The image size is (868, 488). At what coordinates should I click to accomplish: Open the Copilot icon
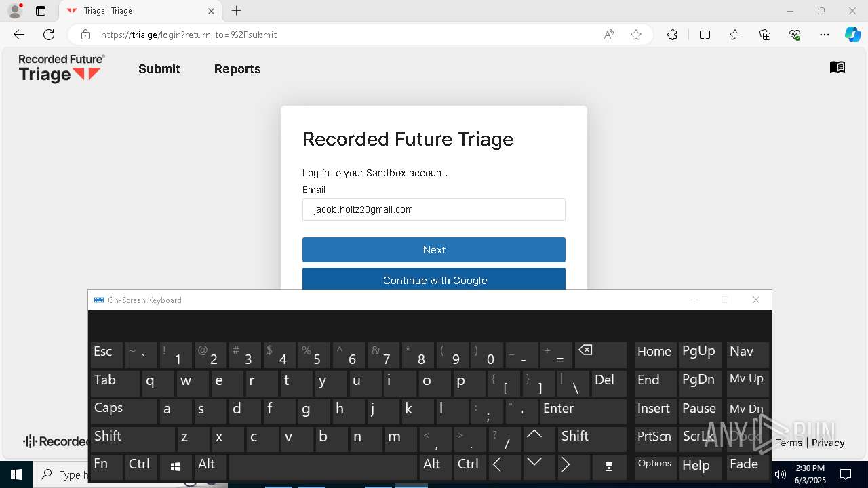coord(852,35)
